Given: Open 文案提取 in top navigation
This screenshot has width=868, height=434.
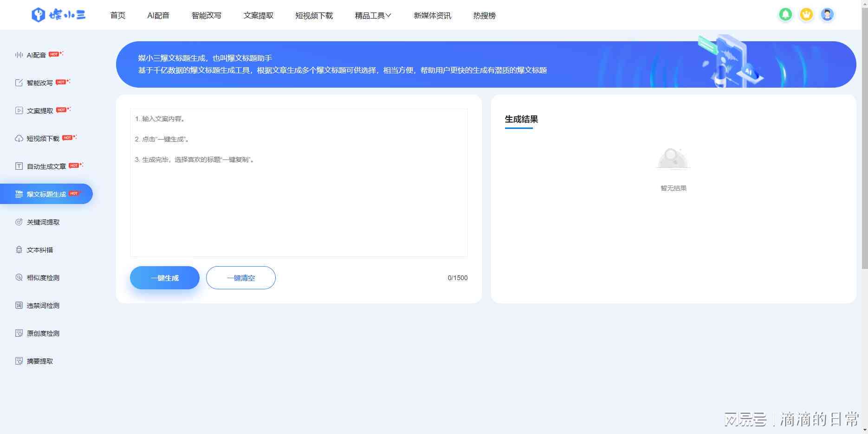Looking at the screenshot, I should pyautogui.click(x=259, y=15).
